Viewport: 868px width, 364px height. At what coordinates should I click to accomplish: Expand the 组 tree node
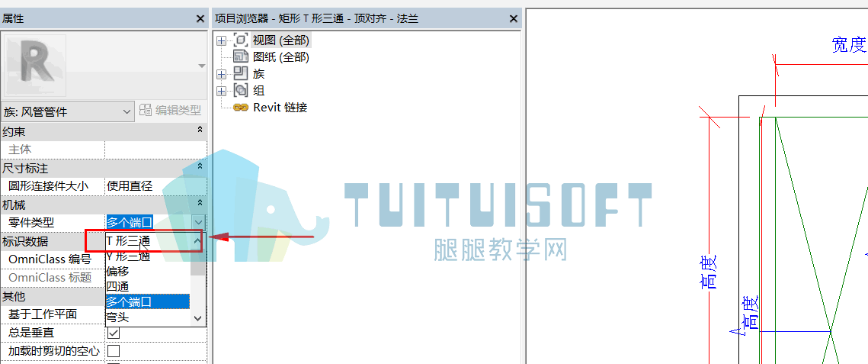point(222,91)
